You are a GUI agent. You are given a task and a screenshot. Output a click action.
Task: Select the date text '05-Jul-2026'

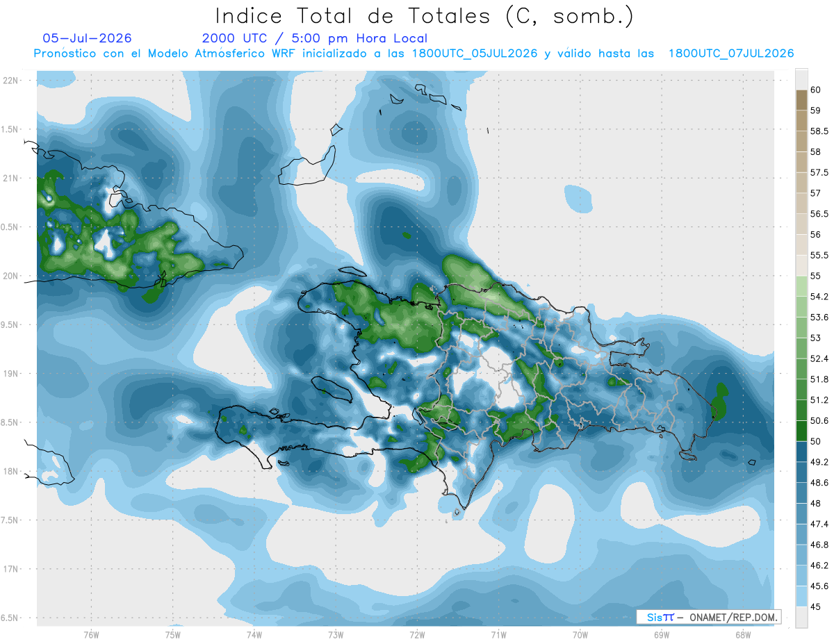(x=87, y=38)
